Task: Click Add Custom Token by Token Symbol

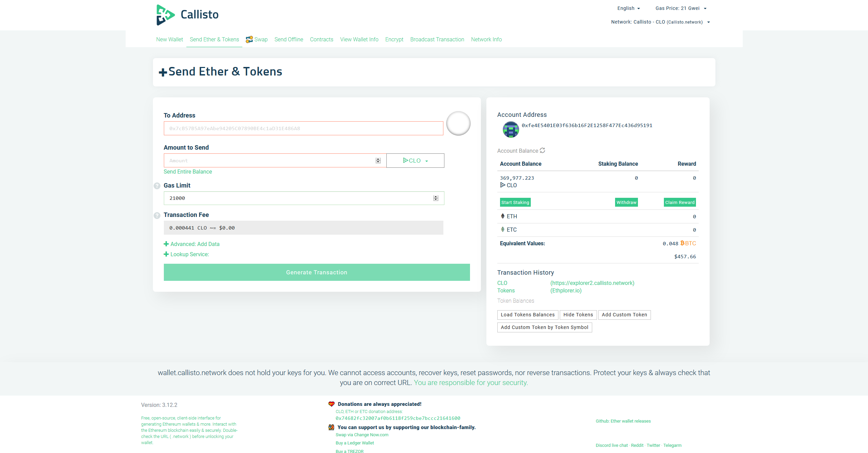Action: (544, 327)
